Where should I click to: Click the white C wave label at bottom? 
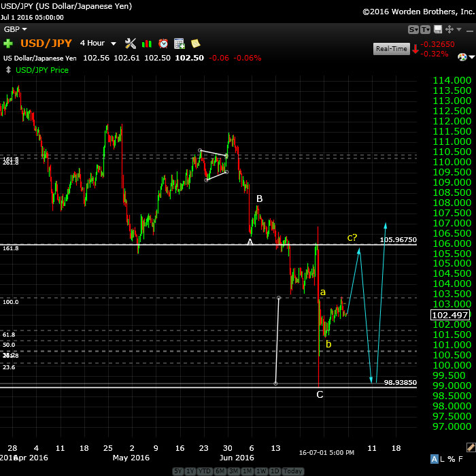(x=320, y=394)
